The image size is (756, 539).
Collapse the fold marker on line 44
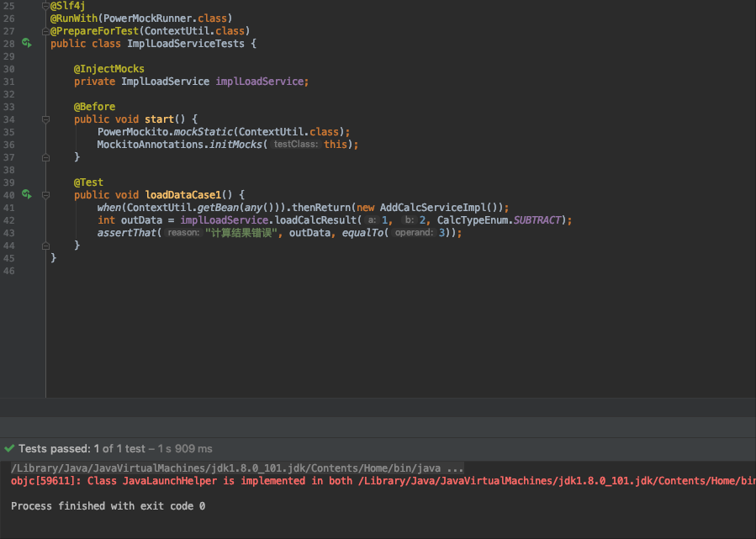[45, 245]
